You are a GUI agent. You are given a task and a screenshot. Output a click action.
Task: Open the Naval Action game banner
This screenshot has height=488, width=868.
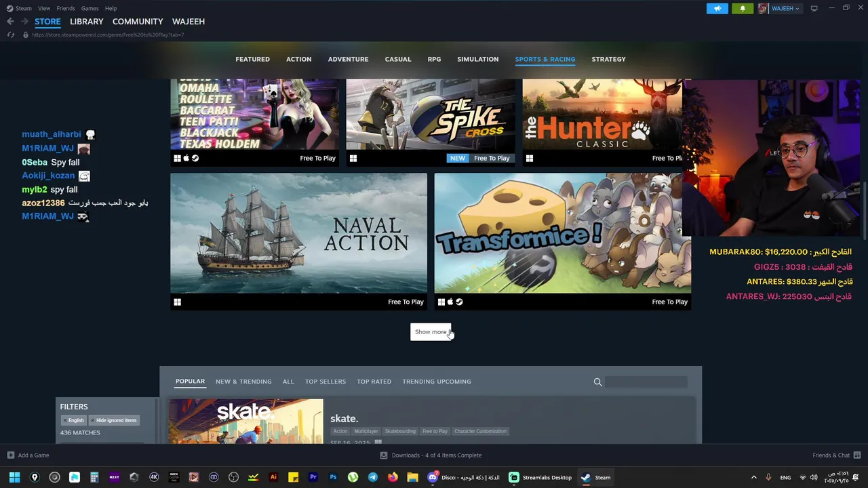pyautogui.click(x=298, y=233)
